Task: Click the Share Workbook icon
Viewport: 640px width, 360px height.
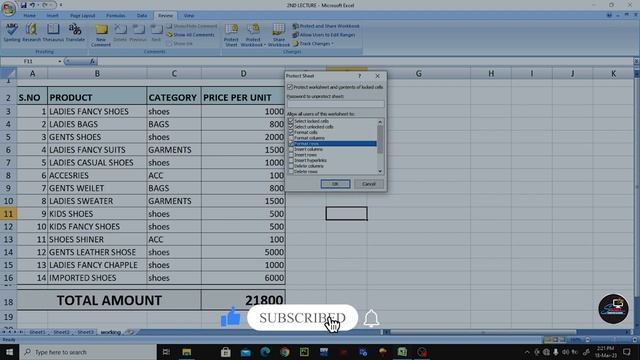Action: [279, 35]
